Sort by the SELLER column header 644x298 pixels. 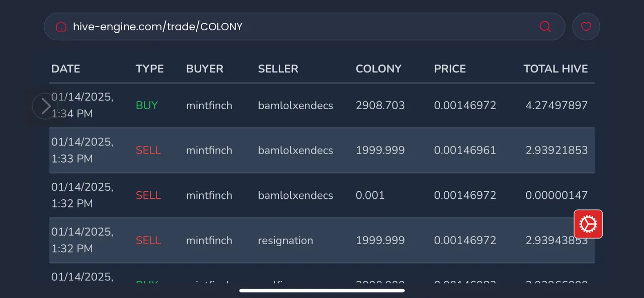pos(278,69)
